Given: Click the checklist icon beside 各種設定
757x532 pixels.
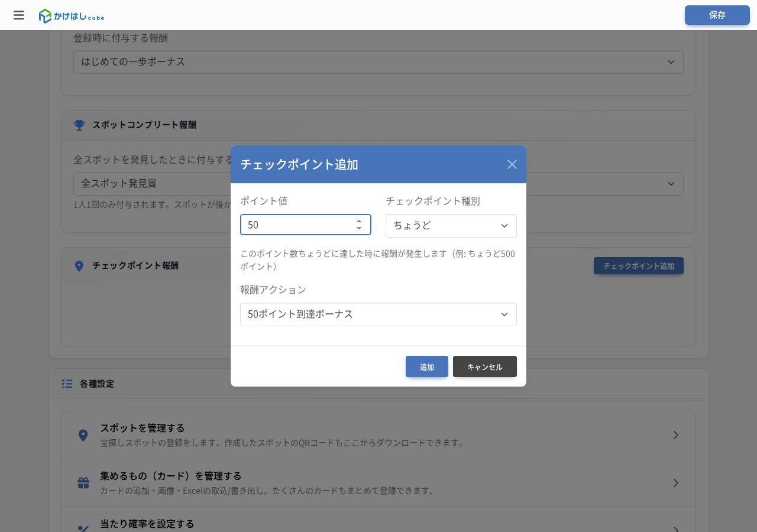Looking at the screenshot, I should click(x=67, y=384).
